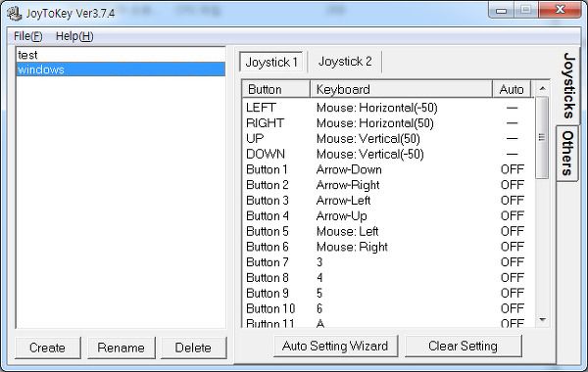
Task: Click the OFF value for Button 1
Action: tap(513, 169)
